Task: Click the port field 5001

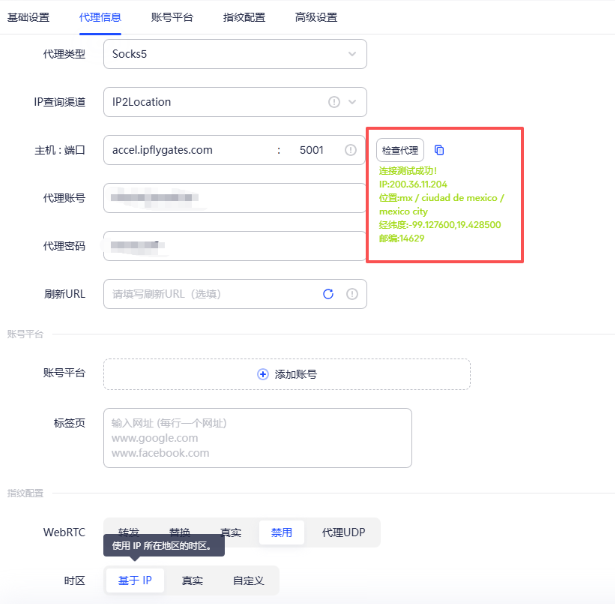Action: 311,150
